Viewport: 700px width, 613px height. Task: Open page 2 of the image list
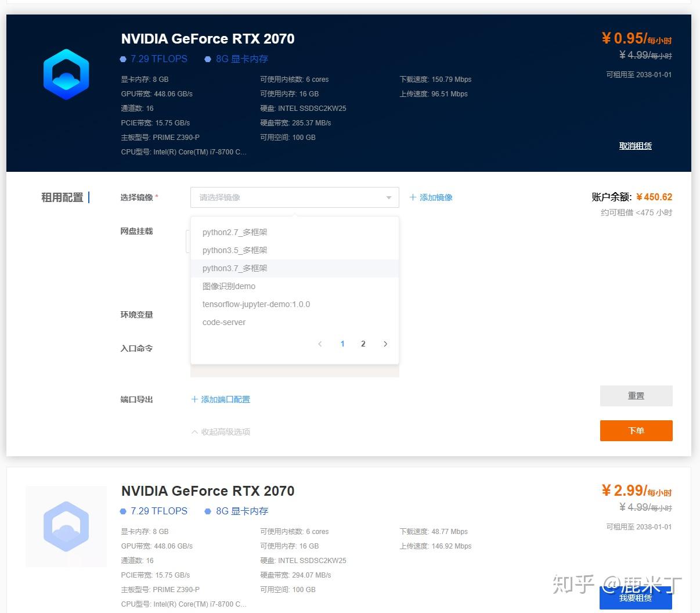pos(363,344)
